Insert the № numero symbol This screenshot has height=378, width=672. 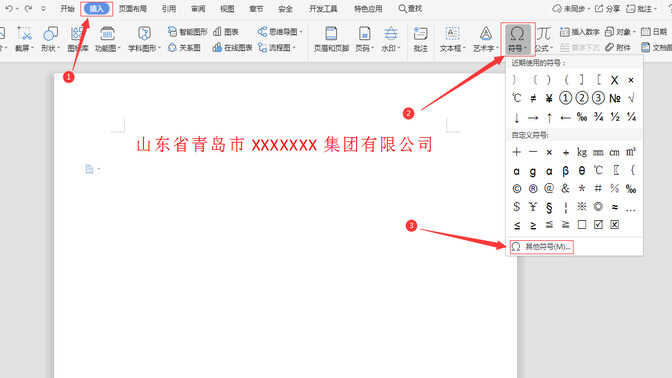pyautogui.click(x=615, y=99)
